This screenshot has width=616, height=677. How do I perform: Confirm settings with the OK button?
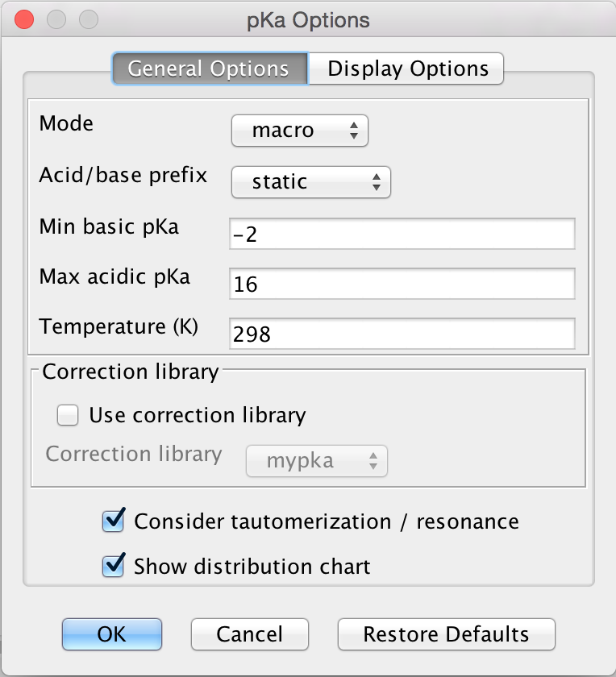click(112, 634)
